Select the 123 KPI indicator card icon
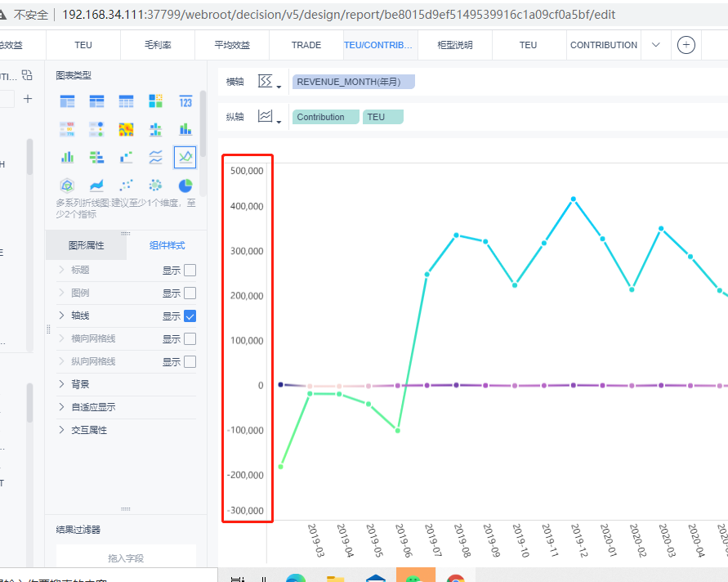 tap(185, 101)
